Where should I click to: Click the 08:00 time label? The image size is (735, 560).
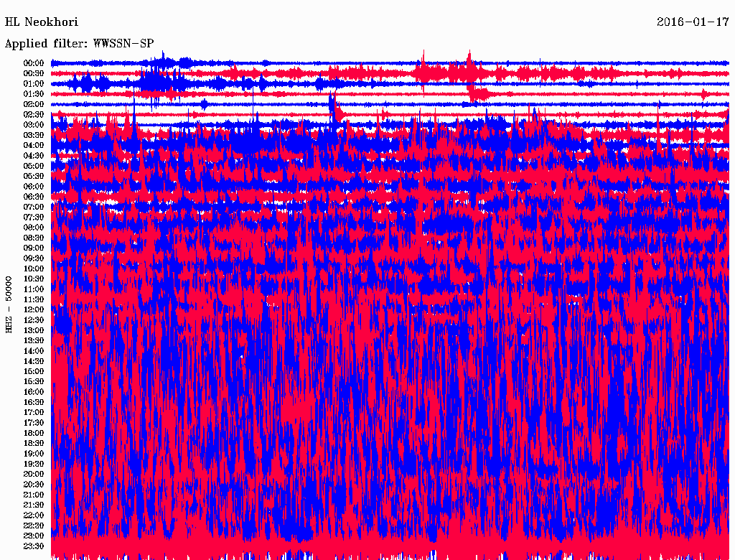[x=34, y=228]
